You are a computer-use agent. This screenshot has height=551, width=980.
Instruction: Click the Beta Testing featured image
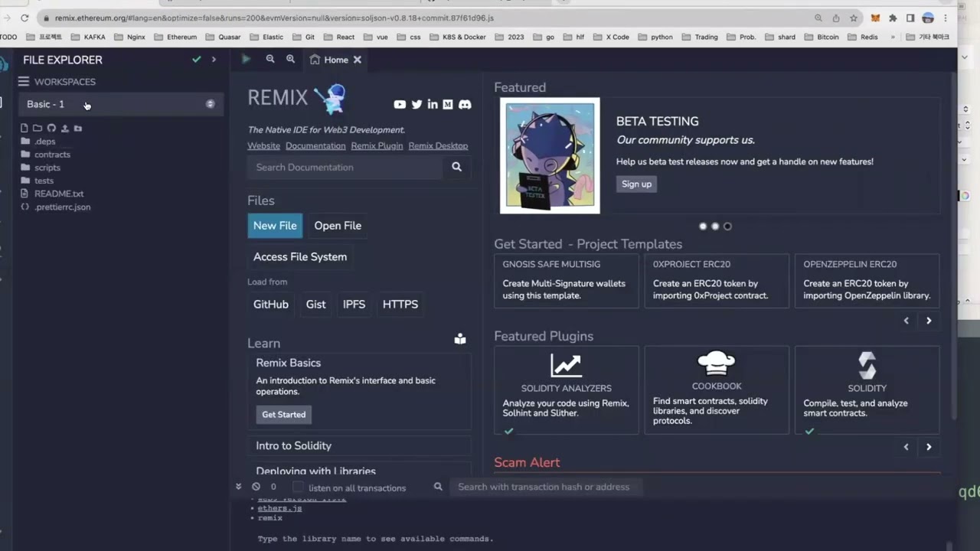(x=550, y=155)
